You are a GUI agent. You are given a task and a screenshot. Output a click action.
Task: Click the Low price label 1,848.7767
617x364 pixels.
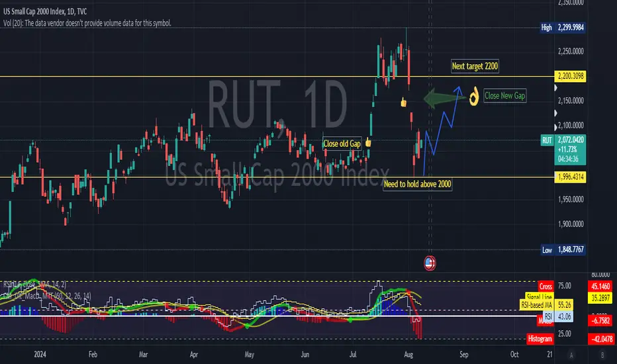(x=571, y=250)
